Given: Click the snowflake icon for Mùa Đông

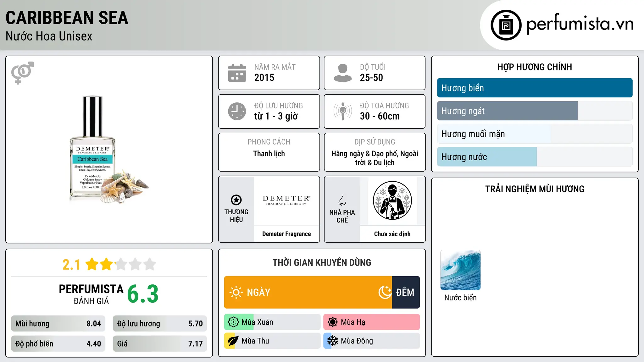Looking at the screenshot, I should tap(333, 341).
